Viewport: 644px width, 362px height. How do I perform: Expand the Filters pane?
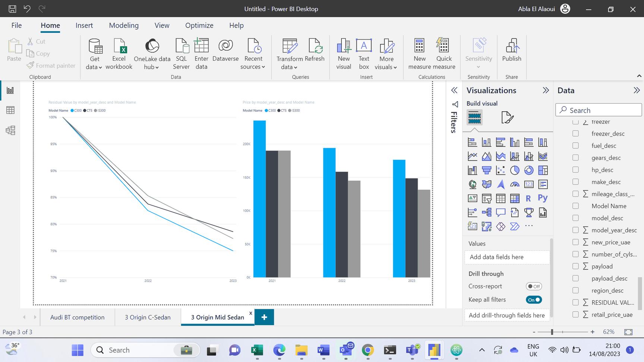(454, 90)
